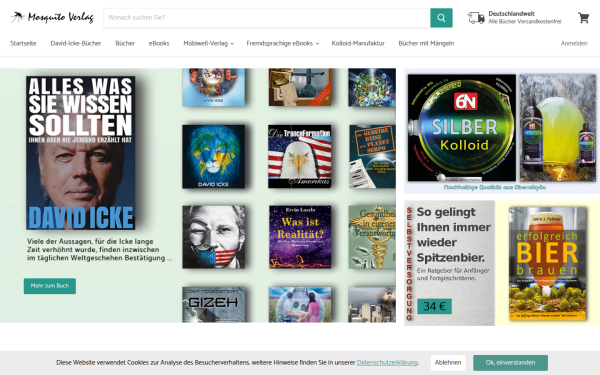600x375 pixels.
Task: Click the 'Deutschlandweit' shipping text
Action: pos(511,14)
